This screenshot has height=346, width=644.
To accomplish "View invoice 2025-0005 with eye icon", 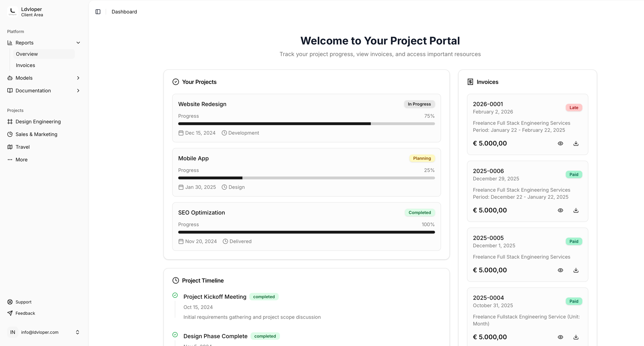I will (x=560, y=270).
